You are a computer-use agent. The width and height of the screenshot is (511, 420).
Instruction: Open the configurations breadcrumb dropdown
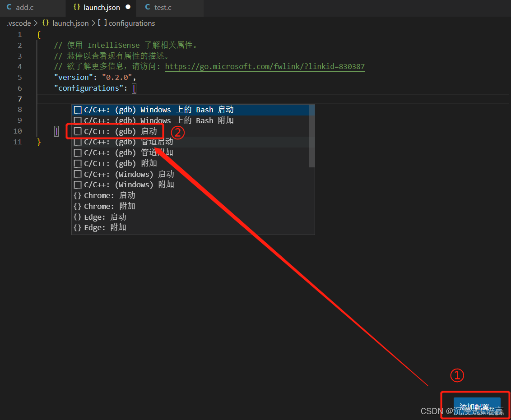point(131,23)
